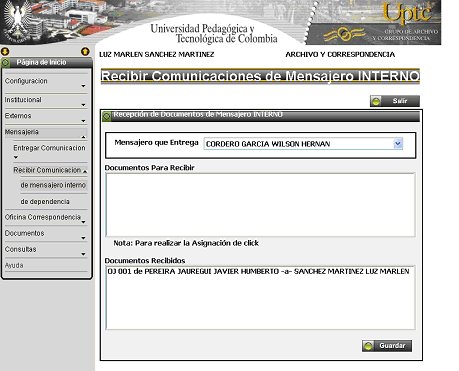This screenshot has height=371, width=459.
Task: Click the green icon on the Guardar button
Action: pos(368,346)
